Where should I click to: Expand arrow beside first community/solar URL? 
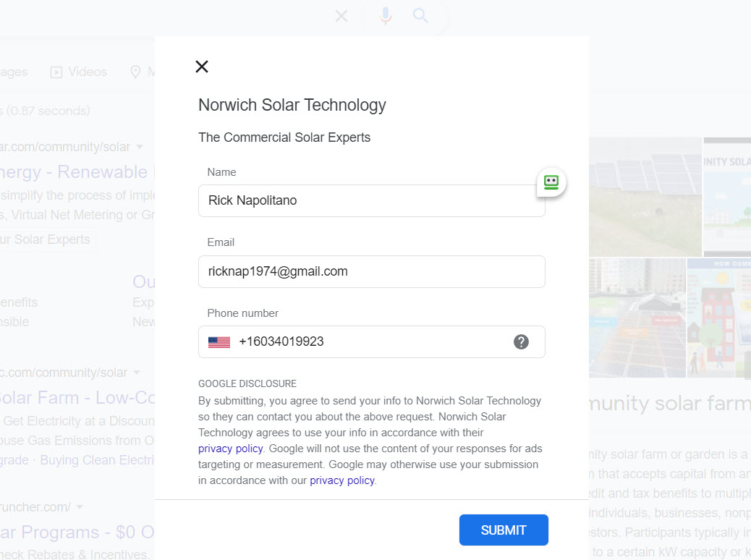[140, 147]
